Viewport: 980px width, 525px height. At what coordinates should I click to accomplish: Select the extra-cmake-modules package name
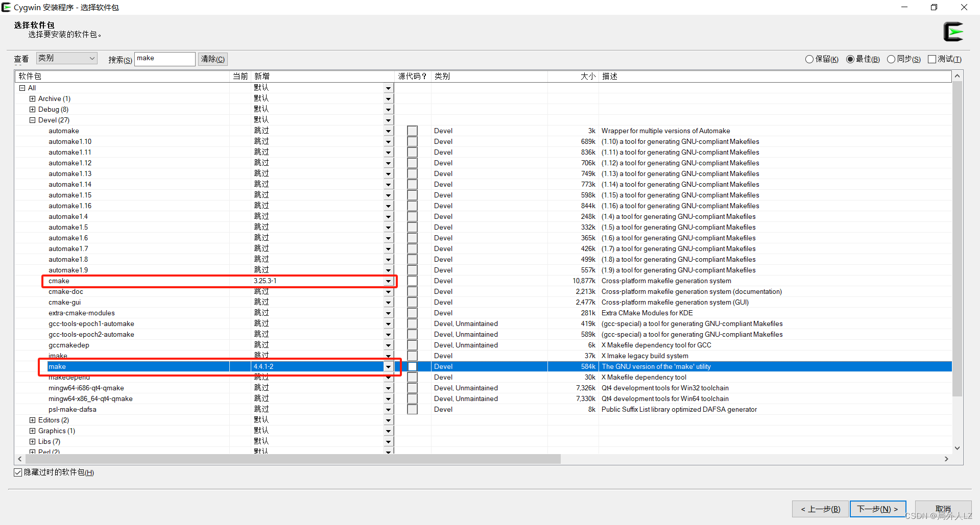pos(82,313)
